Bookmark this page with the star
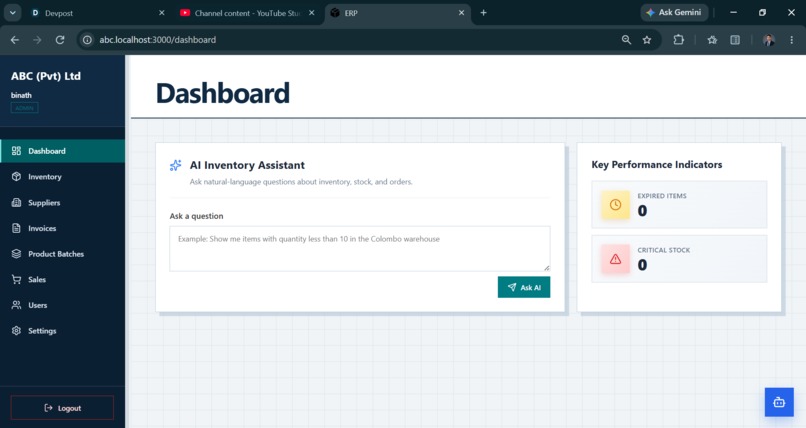This screenshot has width=806, height=428. 647,40
